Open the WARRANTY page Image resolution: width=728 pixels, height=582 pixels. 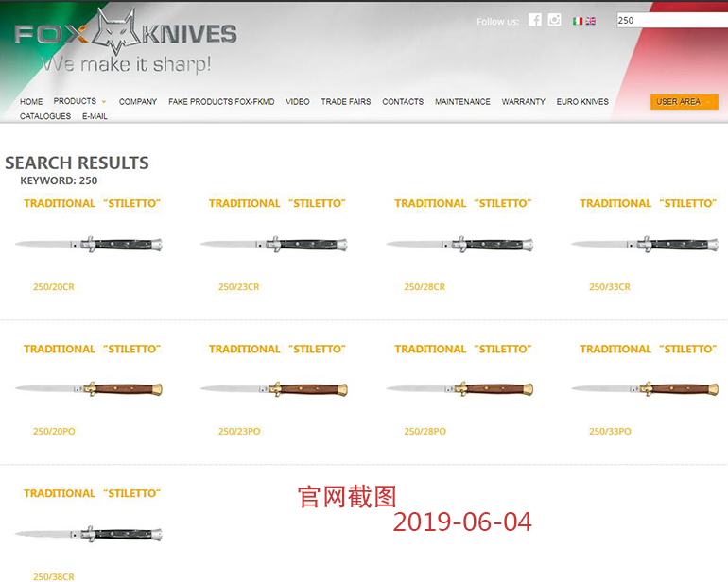pos(523,102)
